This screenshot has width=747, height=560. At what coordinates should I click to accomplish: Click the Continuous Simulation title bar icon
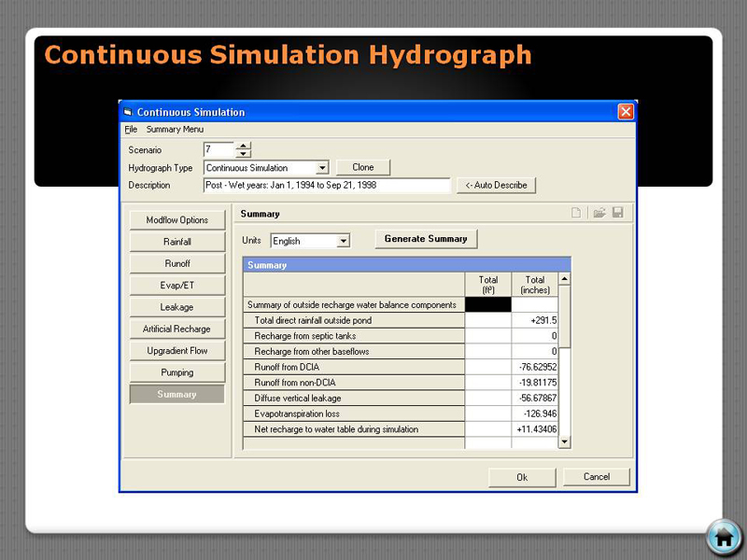click(x=128, y=112)
